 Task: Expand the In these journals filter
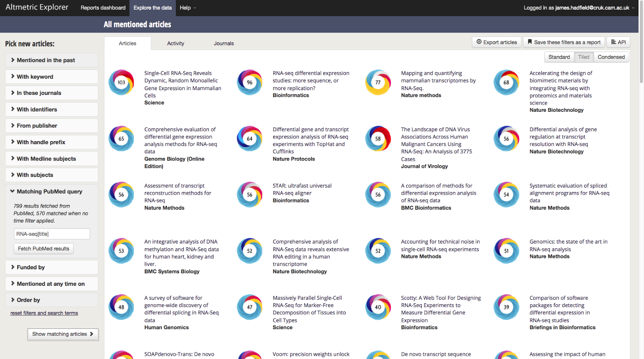[x=52, y=93]
